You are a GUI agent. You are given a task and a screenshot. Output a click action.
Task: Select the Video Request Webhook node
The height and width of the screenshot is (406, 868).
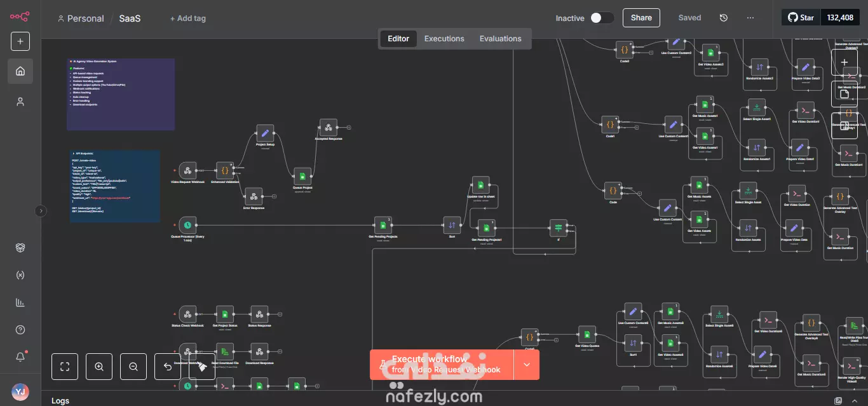point(187,170)
